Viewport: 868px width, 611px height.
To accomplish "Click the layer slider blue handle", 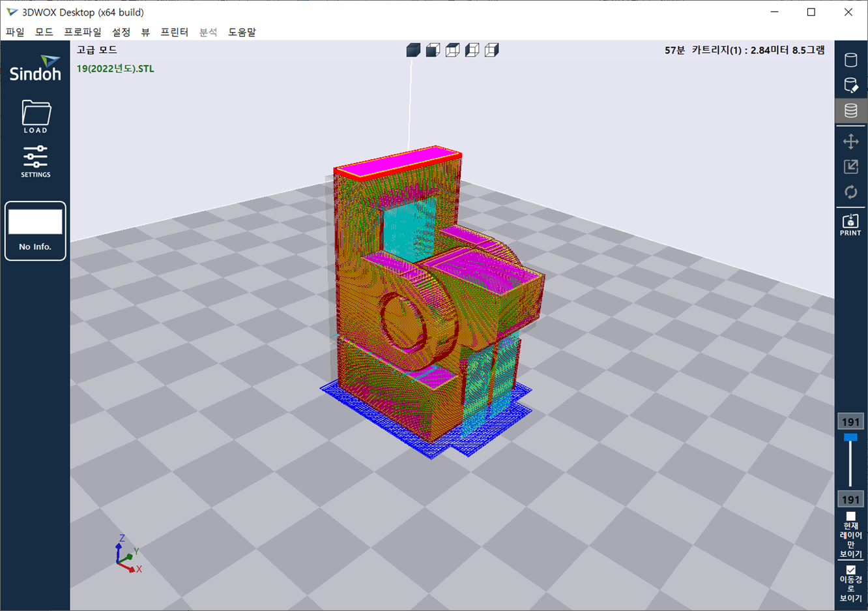I will coord(850,437).
